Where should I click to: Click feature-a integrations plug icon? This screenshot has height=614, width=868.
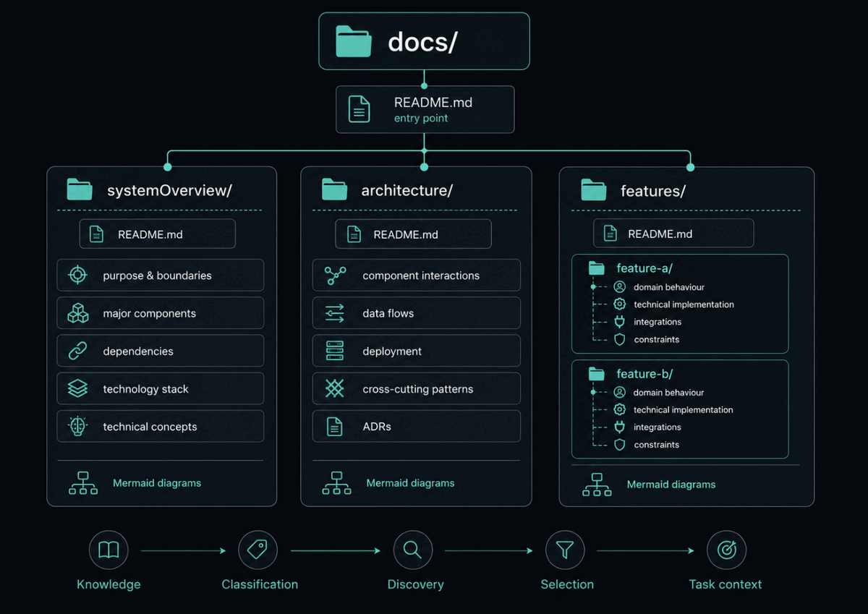pyautogui.click(x=619, y=322)
